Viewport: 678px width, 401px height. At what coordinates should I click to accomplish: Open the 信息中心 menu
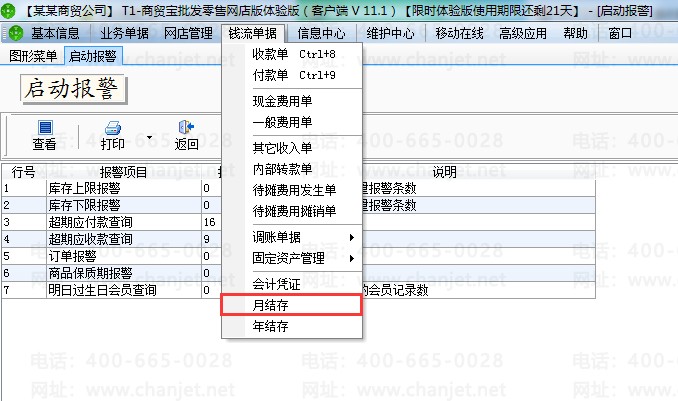(x=321, y=33)
